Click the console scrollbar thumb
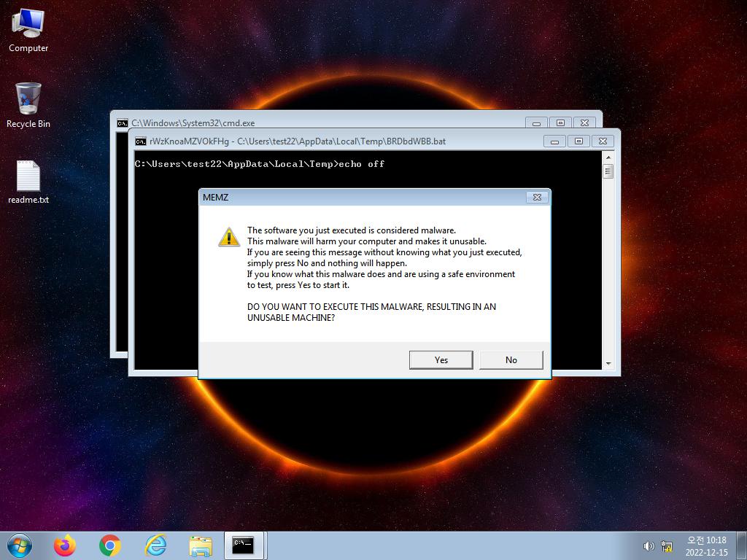This screenshot has height=560, width=747. pos(608,171)
